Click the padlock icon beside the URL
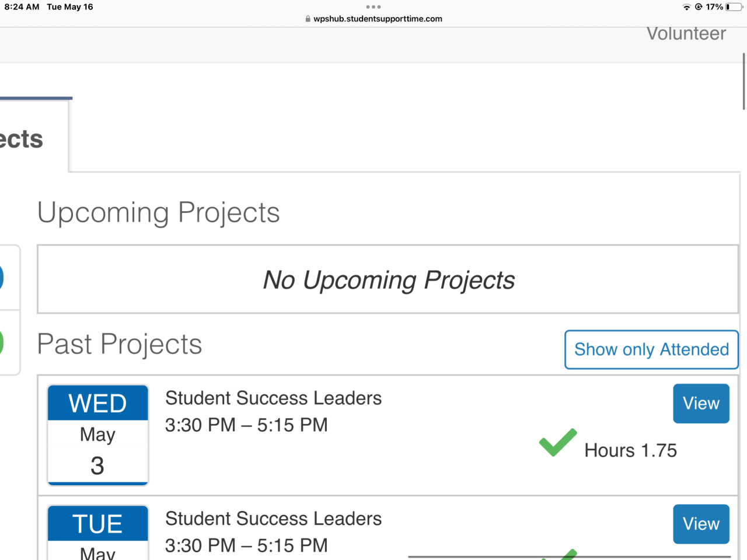Image resolution: width=747 pixels, height=560 pixels. pos(308,19)
